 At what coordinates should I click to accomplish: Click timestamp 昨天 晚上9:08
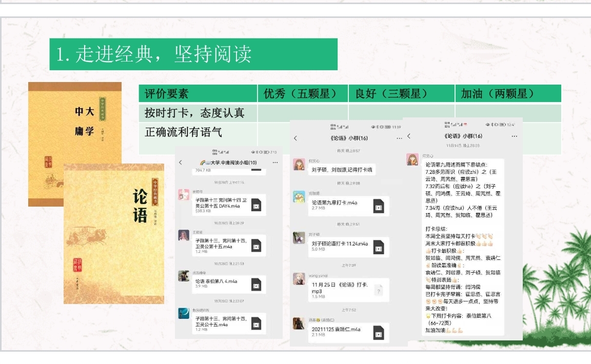point(349,183)
